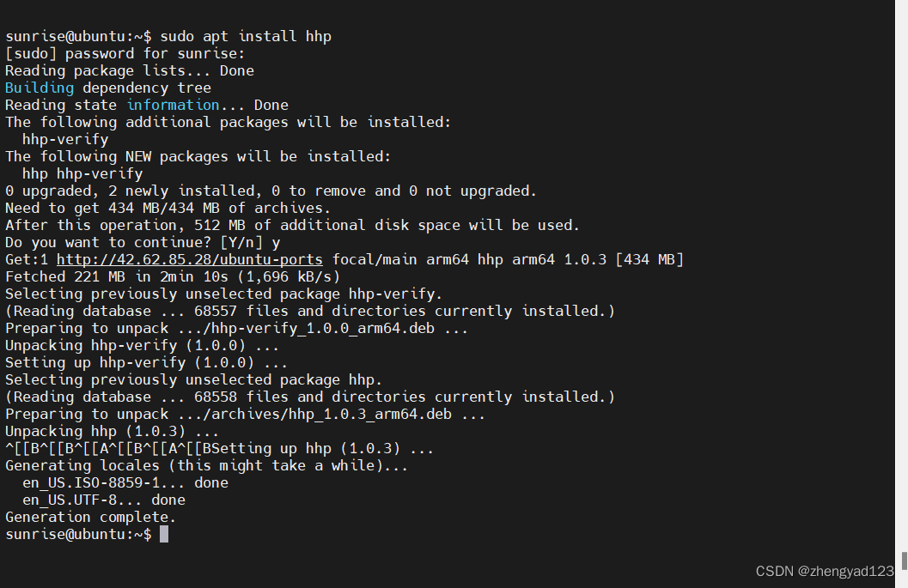Click the '0 upgraded, 2 newly installed' line

click(x=271, y=191)
